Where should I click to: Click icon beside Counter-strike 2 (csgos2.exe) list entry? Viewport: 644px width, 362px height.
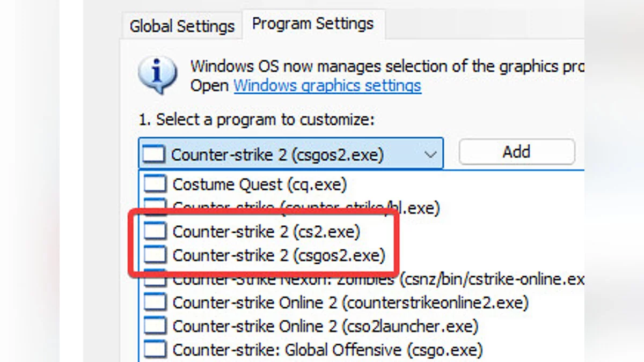click(x=155, y=255)
